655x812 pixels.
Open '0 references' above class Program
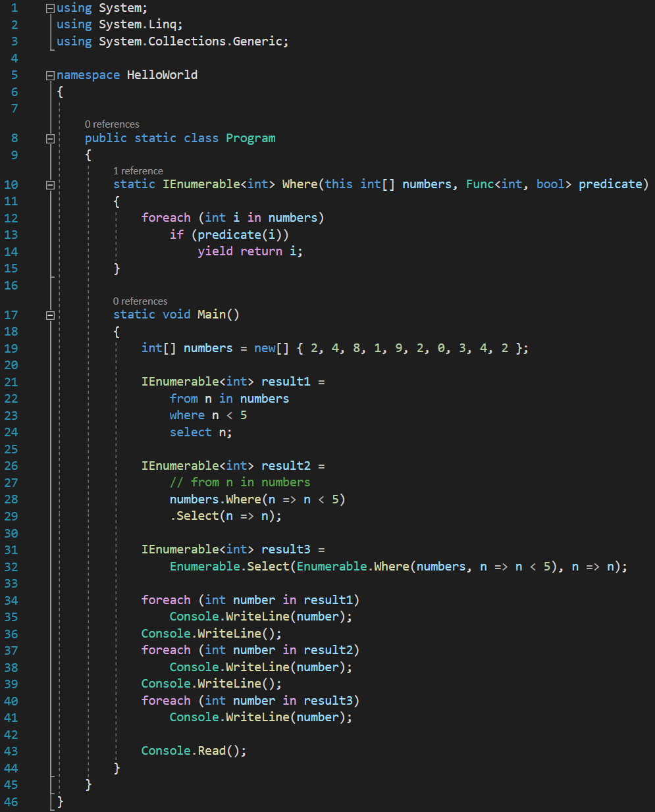[112, 124]
